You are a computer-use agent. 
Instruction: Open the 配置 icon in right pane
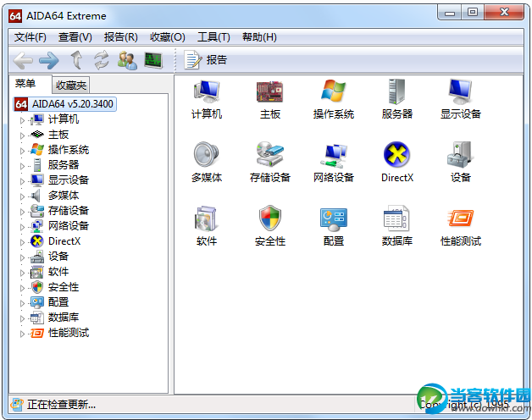(334, 218)
